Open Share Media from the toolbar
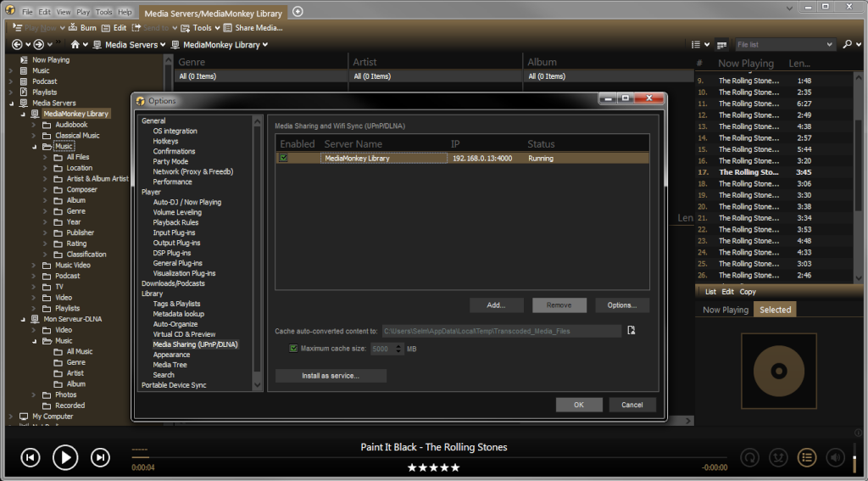Screen dimensions: 868x481 click(x=253, y=28)
